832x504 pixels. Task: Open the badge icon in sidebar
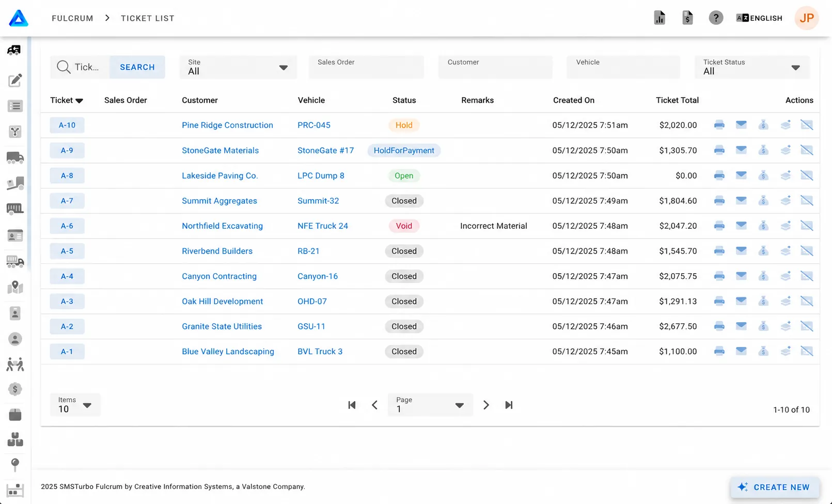coord(15,313)
